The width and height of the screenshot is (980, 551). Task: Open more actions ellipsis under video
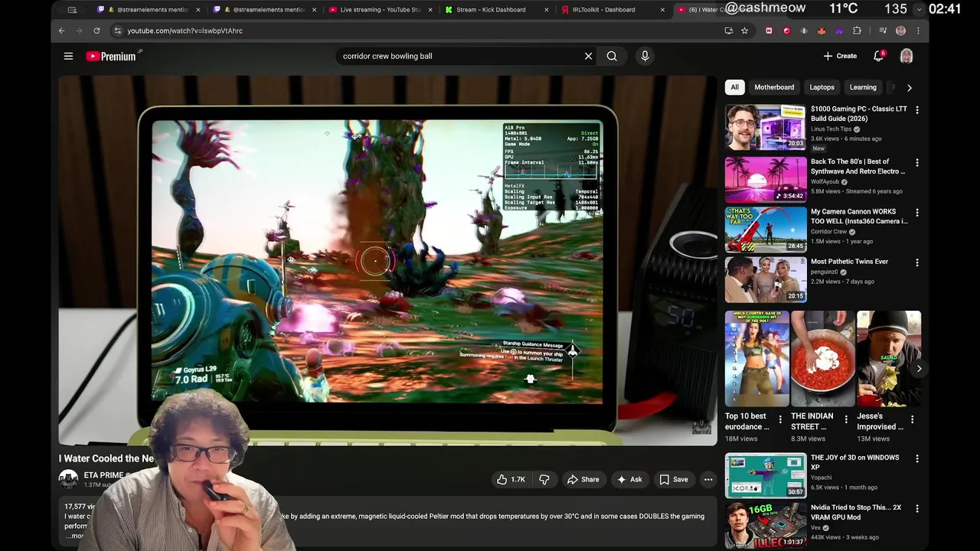[708, 480]
